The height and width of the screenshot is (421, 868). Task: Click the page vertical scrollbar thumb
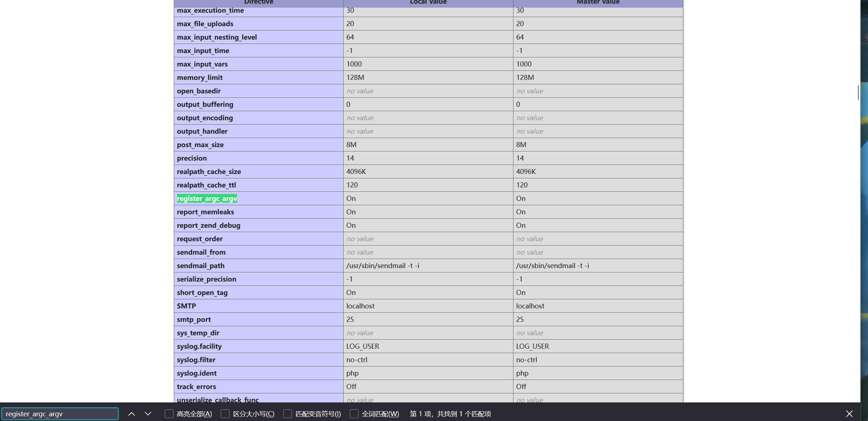tap(858, 92)
